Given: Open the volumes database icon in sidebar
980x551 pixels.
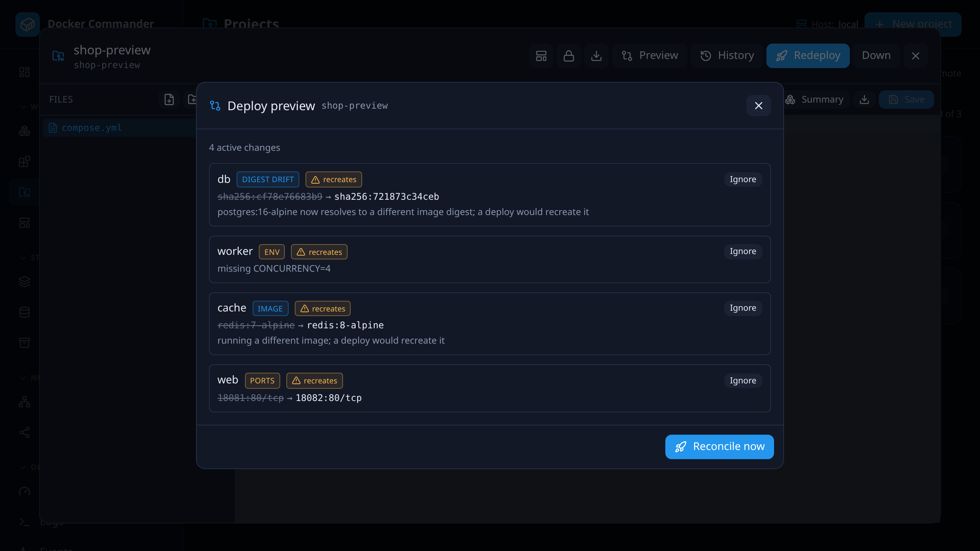Looking at the screenshot, I should [24, 312].
